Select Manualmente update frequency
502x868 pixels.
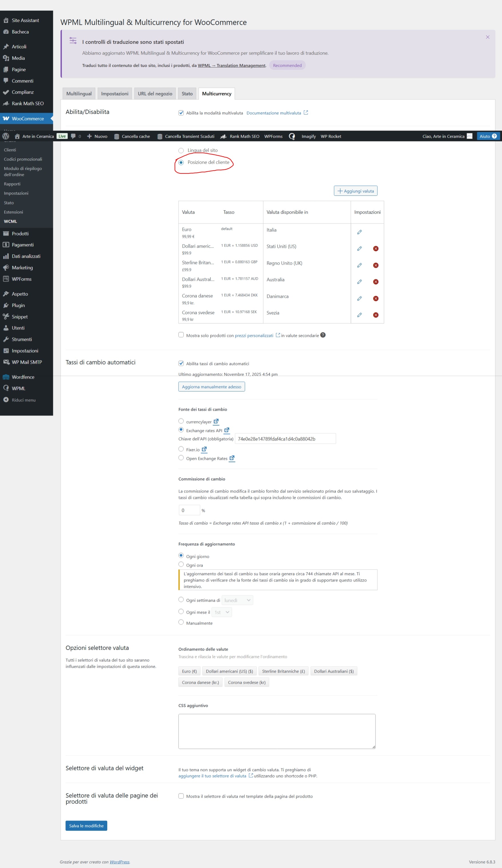tap(181, 622)
